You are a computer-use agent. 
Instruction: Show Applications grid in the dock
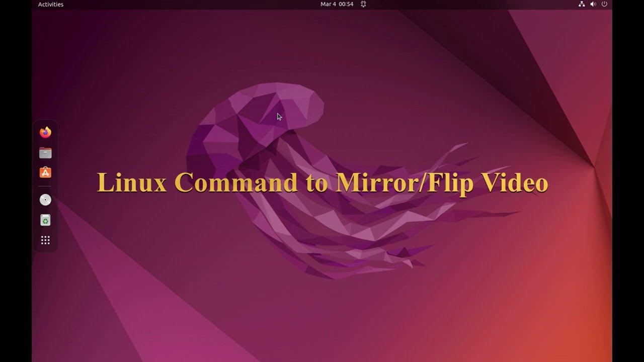click(45, 240)
